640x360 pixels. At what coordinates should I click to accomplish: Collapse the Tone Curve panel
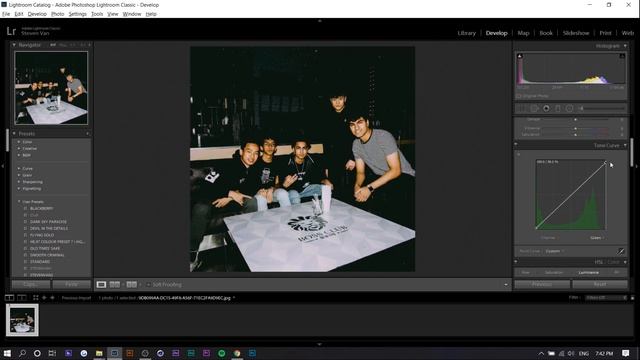click(x=625, y=145)
